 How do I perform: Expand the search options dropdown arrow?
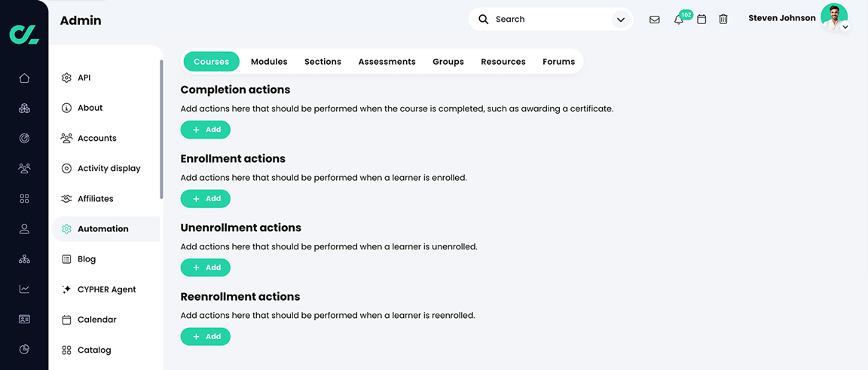[621, 20]
